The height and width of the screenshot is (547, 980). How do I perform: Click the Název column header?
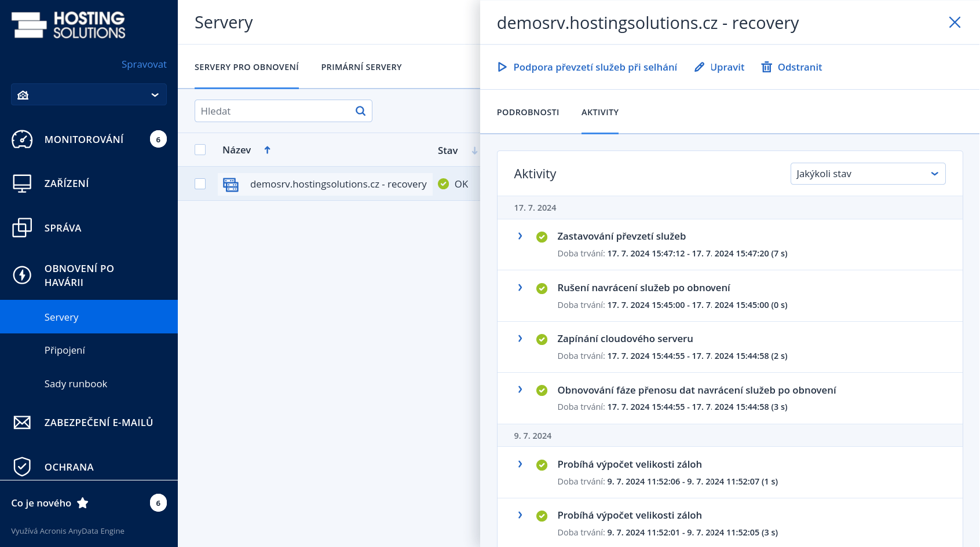point(236,150)
